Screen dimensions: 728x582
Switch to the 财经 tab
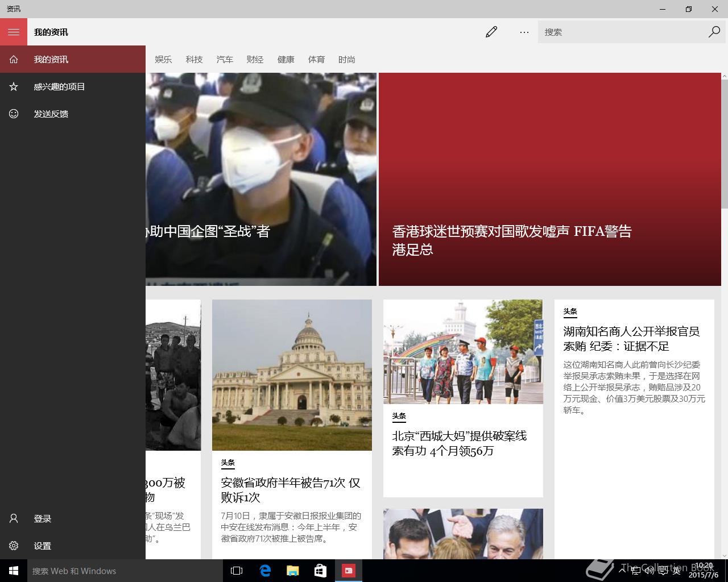[x=255, y=59]
